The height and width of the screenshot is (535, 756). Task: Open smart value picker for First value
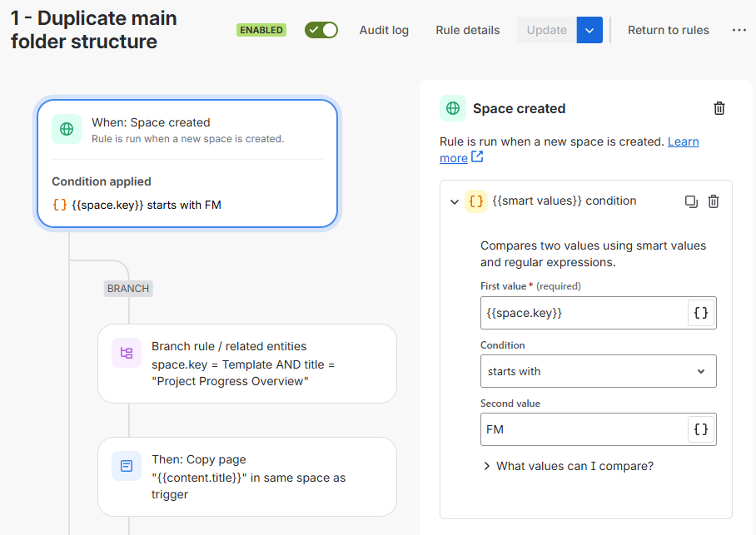(700, 313)
